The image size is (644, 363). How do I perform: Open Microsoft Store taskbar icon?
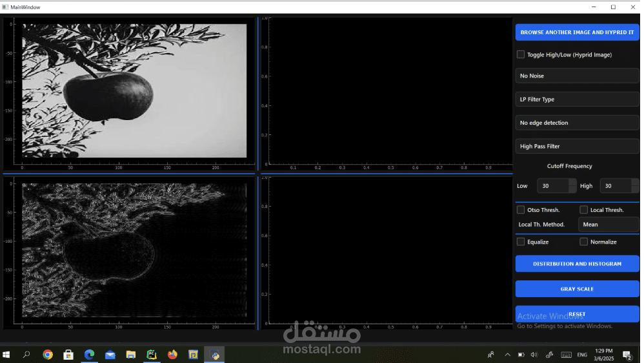68,355
